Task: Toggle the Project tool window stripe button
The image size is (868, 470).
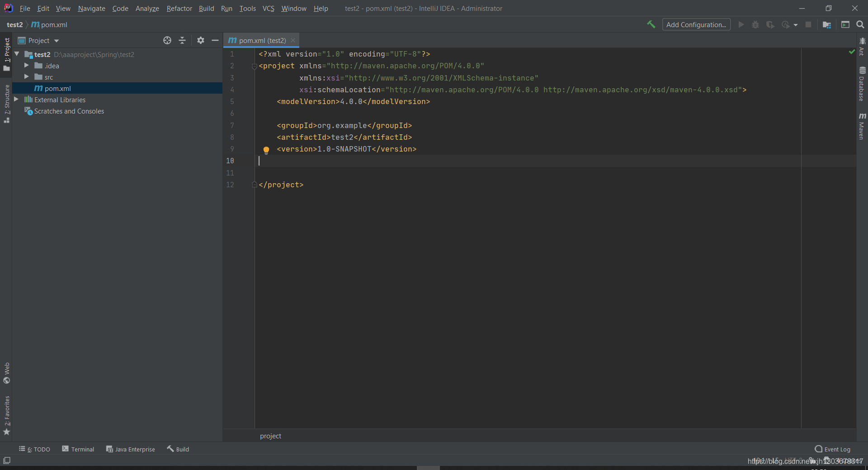Action: point(7,54)
